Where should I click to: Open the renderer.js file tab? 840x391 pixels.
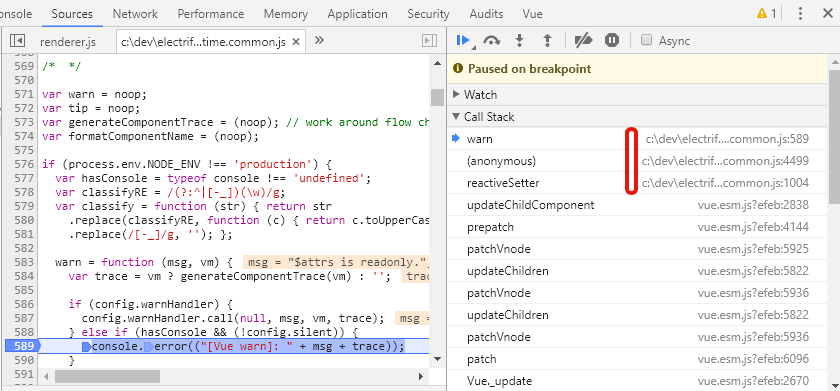click(x=68, y=42)
